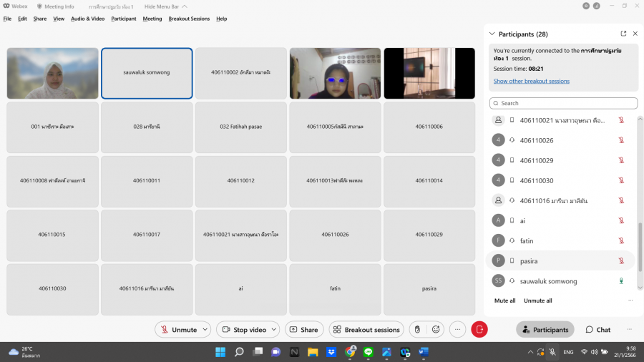Click the Share screen button
The width and height of the screenshot is (644, 362).
pyautogui.click(x=304, y=330)
